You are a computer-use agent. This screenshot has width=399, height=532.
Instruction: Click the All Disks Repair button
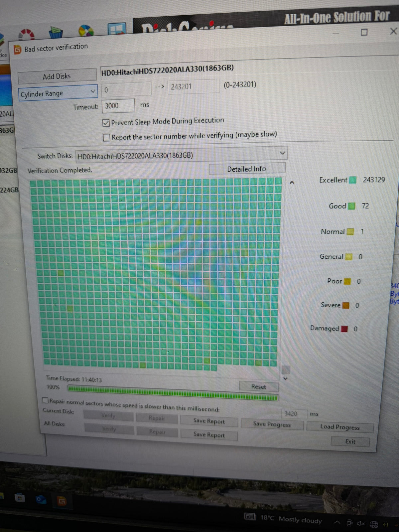(157, 432)
